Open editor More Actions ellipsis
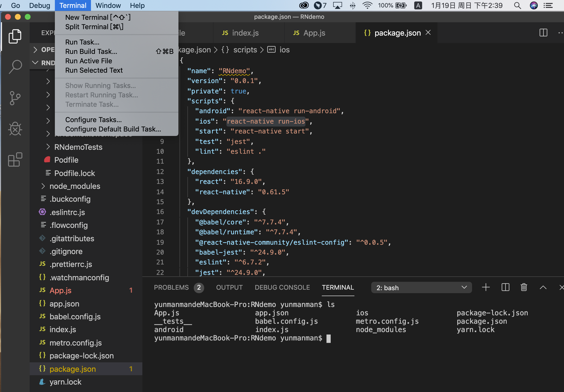The height and width of the screenshot is (392, 564). coord(560,33)
